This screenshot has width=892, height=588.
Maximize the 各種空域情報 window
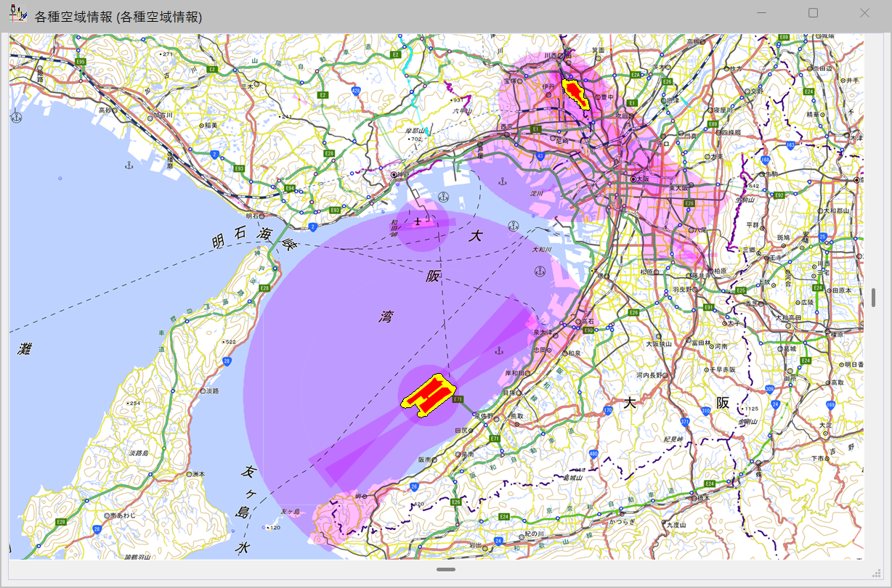click(813, 13)
